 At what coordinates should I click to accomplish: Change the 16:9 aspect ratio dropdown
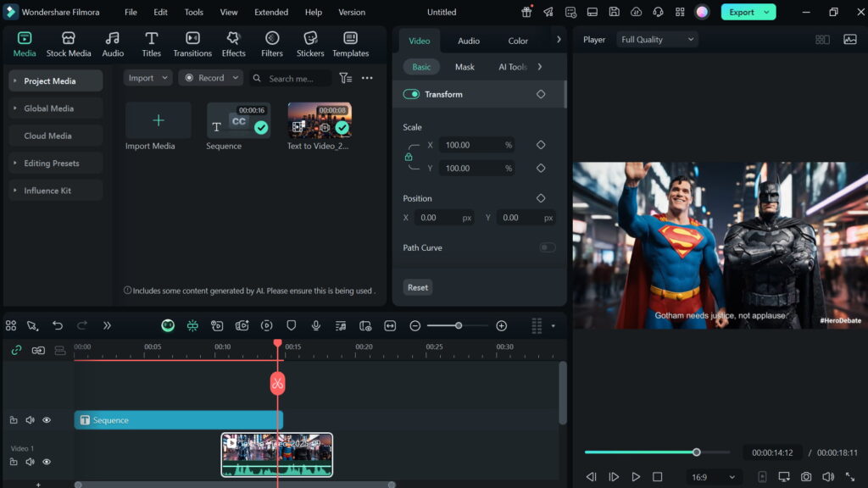pyautogui.click(x=714, y=477)
